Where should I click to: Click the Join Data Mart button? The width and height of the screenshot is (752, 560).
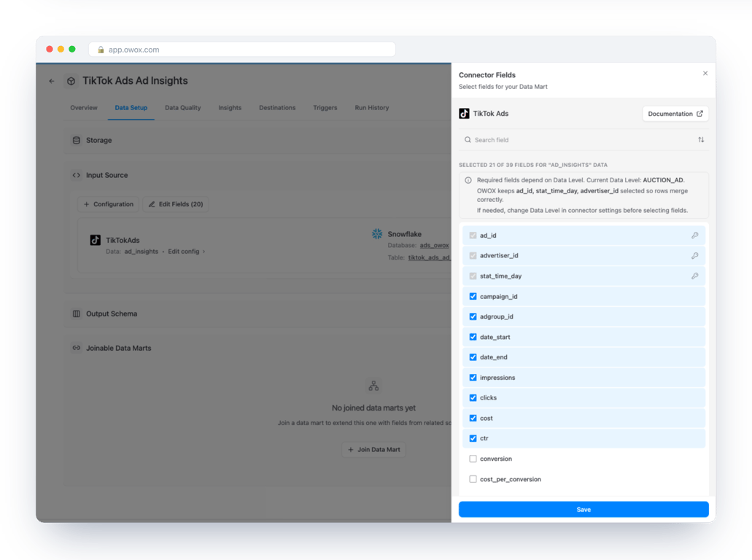[373, 450]
